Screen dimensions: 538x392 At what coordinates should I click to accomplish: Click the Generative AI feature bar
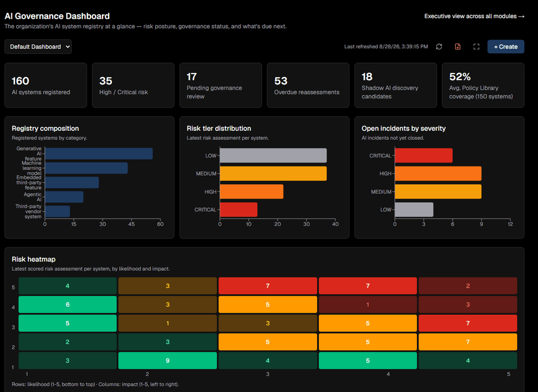(99, 154)
